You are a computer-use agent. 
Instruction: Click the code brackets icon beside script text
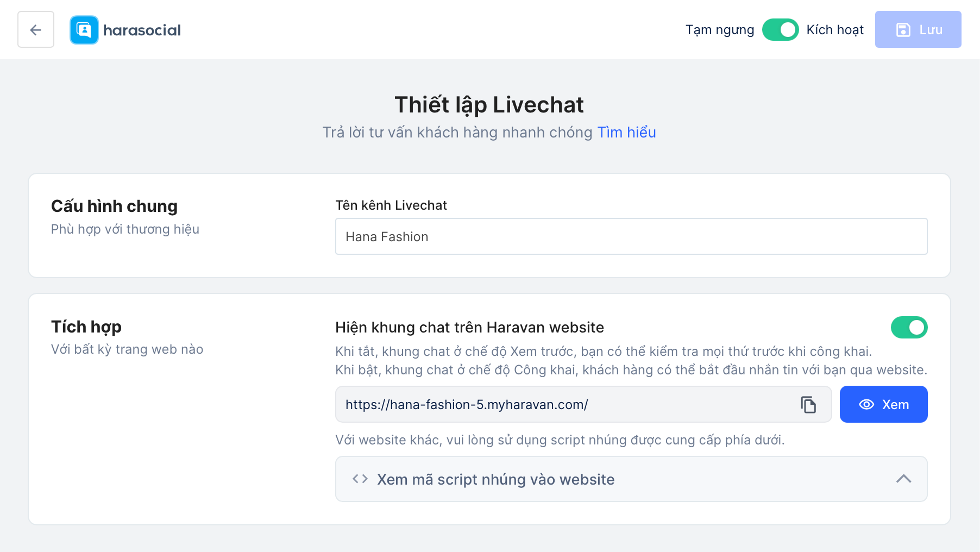[360, 479]
